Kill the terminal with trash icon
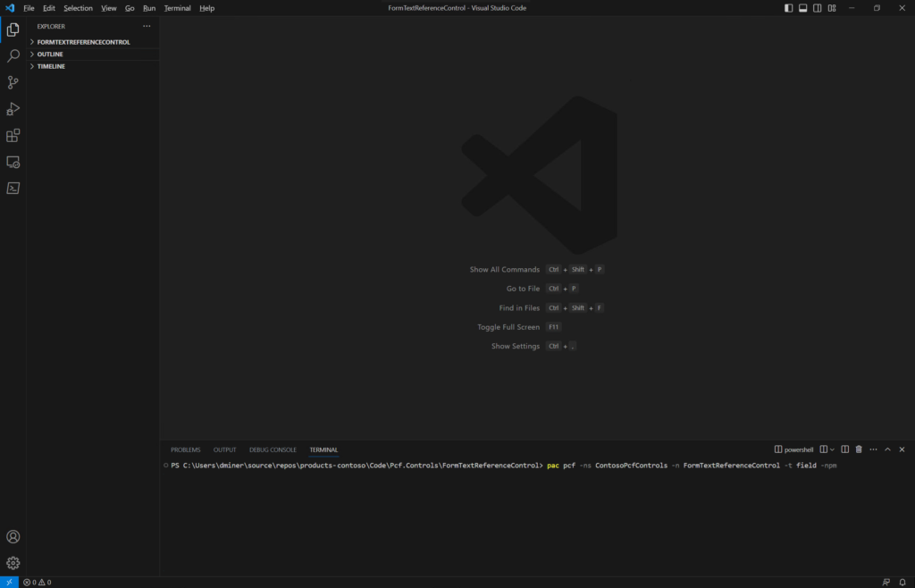This screenshot has height=588, width=915. point(859,449)
